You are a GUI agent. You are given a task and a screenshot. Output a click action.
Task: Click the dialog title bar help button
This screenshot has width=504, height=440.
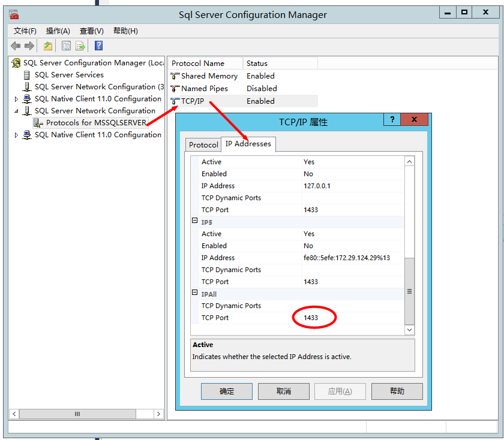coord(392,120)
